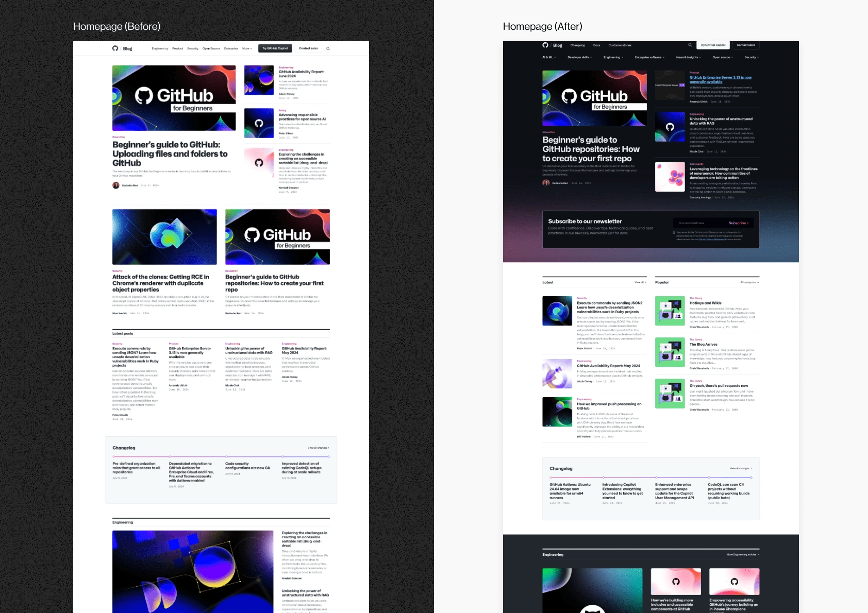Image resolution: width=868 pixels, height=613 pixels.
Task: Open the Security dropdown in After nav
Action: tap(752, 57)
